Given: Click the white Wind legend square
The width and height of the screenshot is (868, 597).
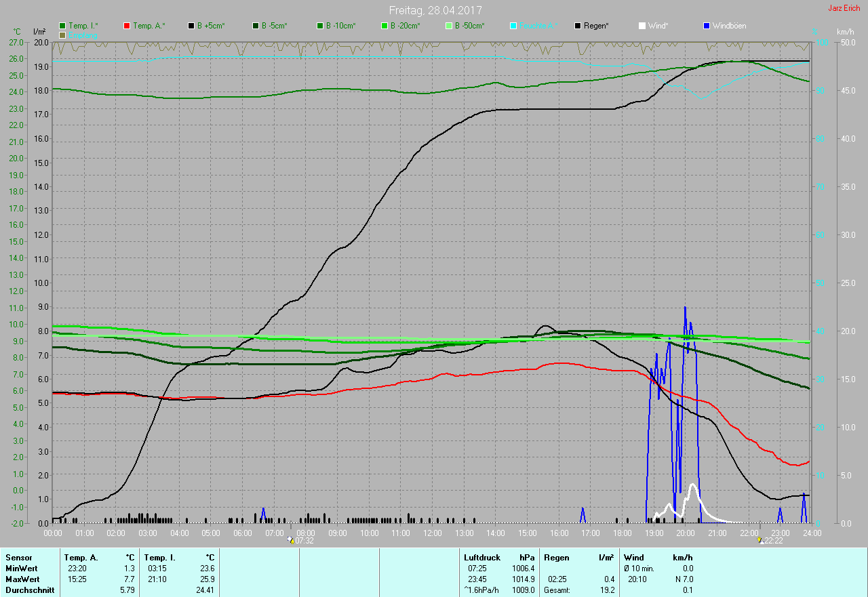Looking at the screenshot, I should [642, 26].
